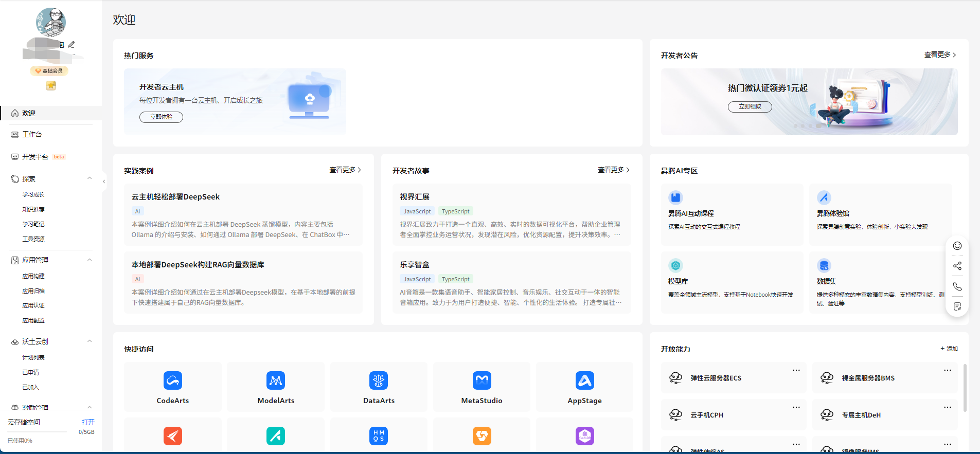
Task: Click the orange shortcut icon
Action: pyautogui.click(x=482, y=436)
